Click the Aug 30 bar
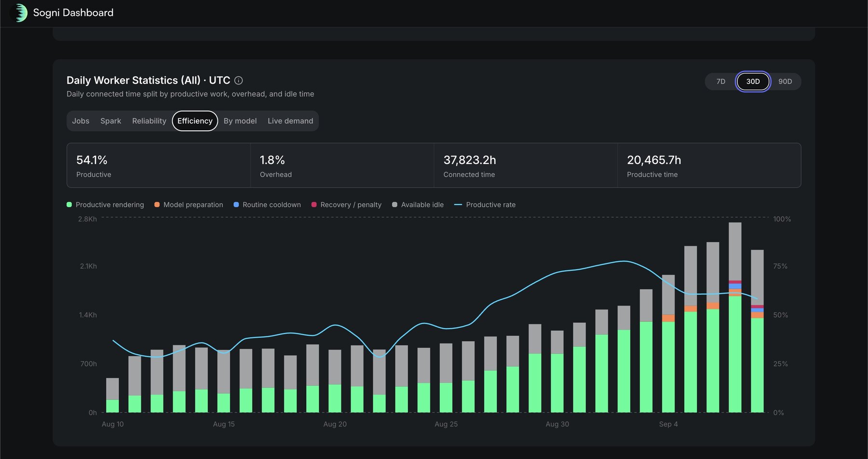This screenshot has height=459, width=868. click(557, 372)
